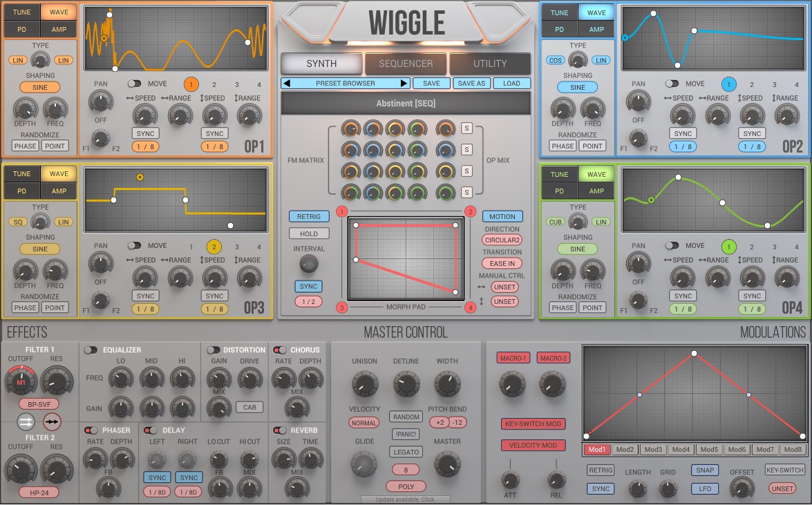Click morph pad corner 2 marker

470,211
